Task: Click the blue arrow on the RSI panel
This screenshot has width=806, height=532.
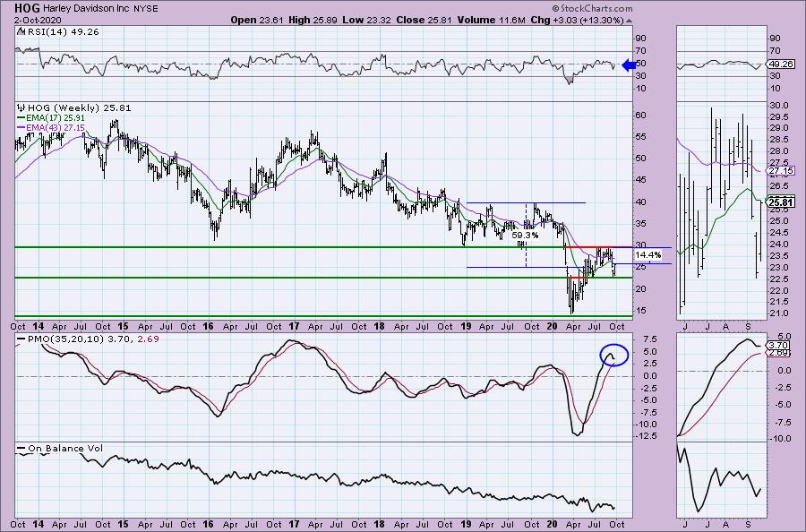Action: [630, 64]
